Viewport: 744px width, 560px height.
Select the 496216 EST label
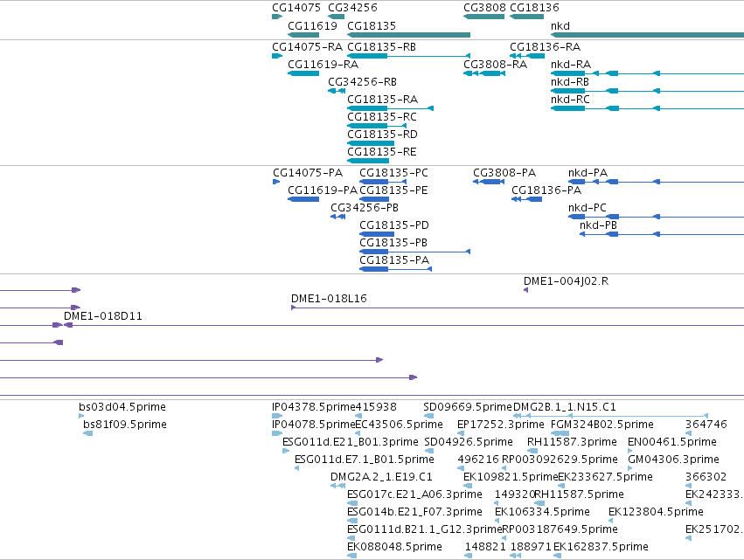(478, 460)
